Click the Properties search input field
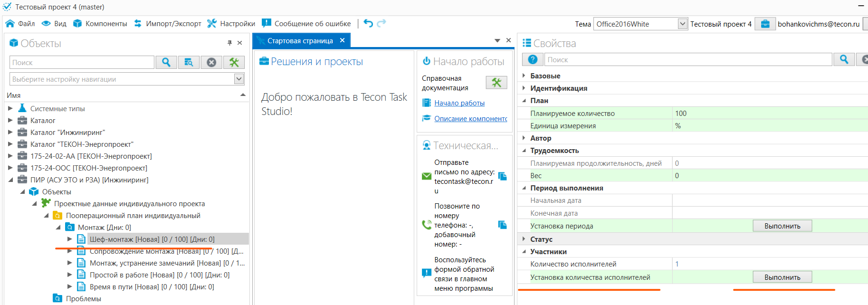 click(x=688, y=60)
